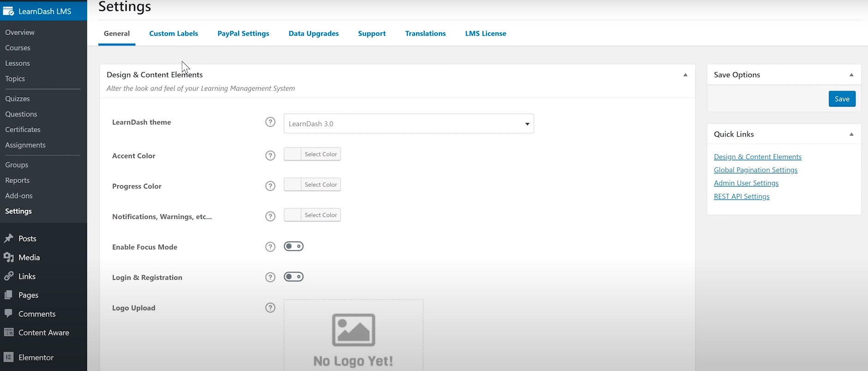Open Admin User Settings quick link
The width and height of the screenshot is (868, 371).
tap(746, 183)
